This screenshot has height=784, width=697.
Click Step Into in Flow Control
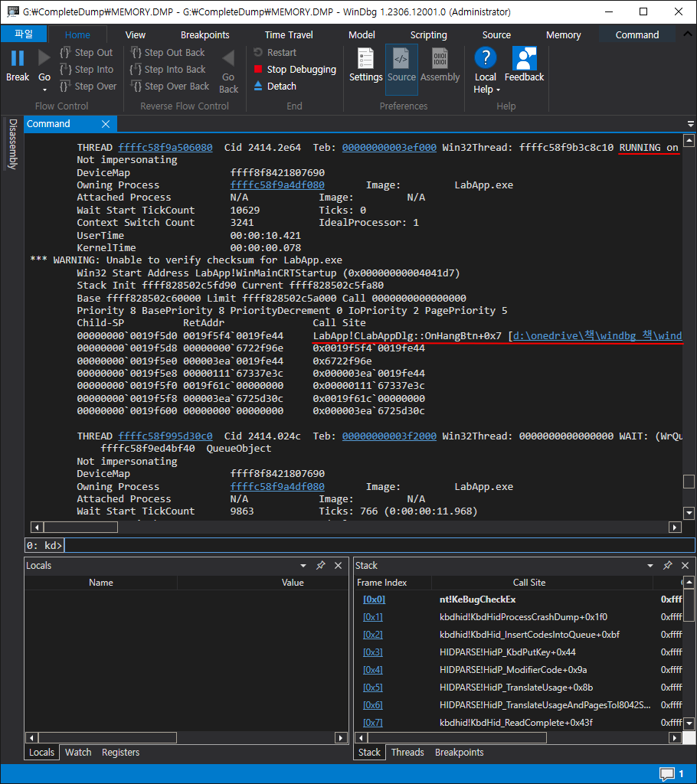click(x=87, y=70)
